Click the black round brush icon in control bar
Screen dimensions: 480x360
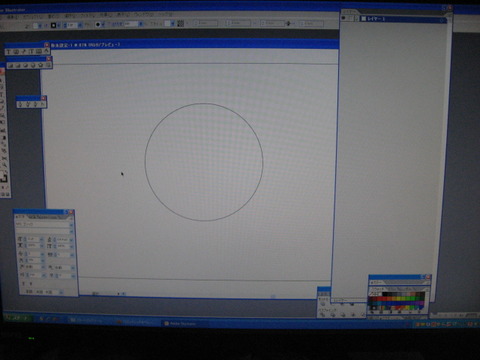pos(98,24)
